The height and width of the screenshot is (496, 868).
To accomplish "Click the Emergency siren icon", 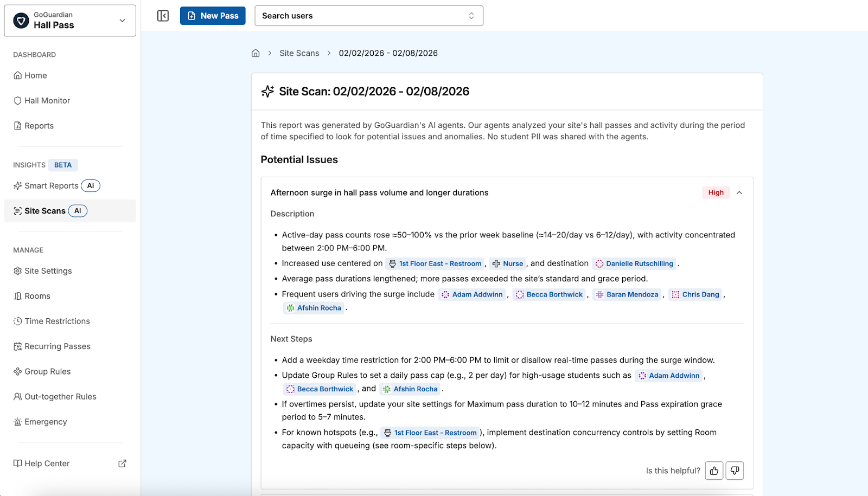I will coord(18,422).
